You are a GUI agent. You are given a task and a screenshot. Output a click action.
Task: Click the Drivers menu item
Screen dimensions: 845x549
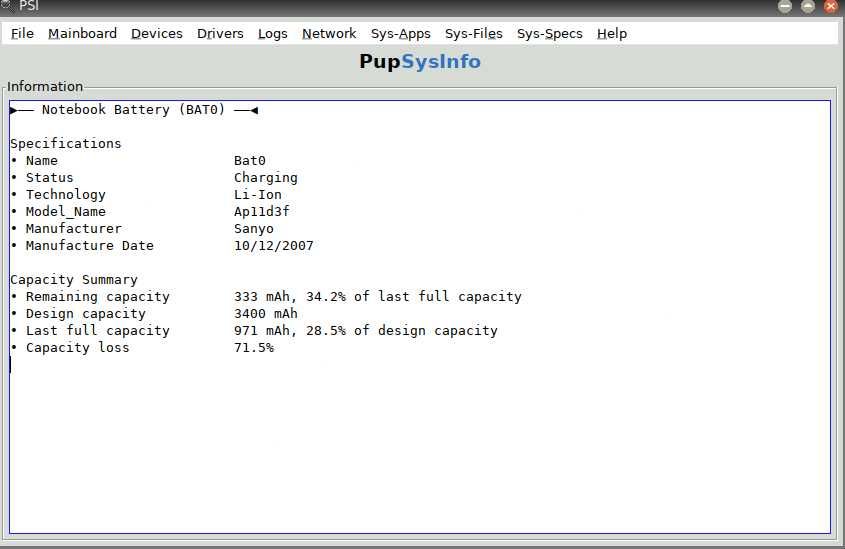(x=220, y=33)
